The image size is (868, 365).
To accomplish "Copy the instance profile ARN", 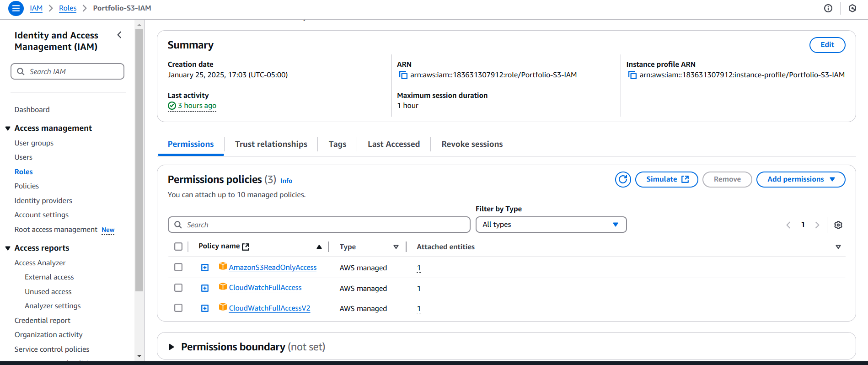I will [632, 75].
